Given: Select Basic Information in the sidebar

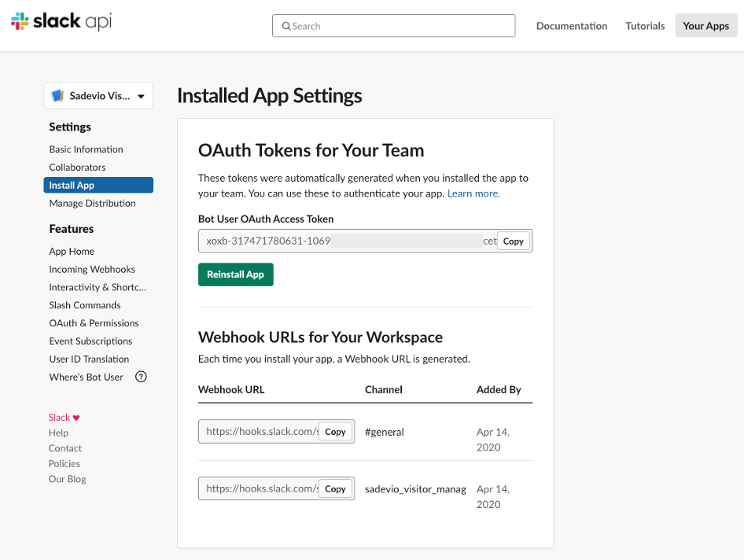Looking at the screenshot, I should click(x=86, y=149).
